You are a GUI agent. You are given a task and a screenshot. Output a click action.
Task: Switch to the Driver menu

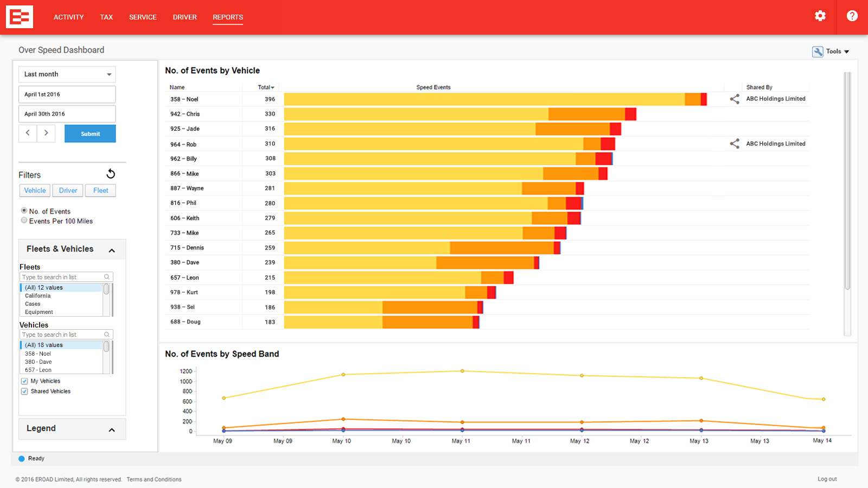click(184, 17)
